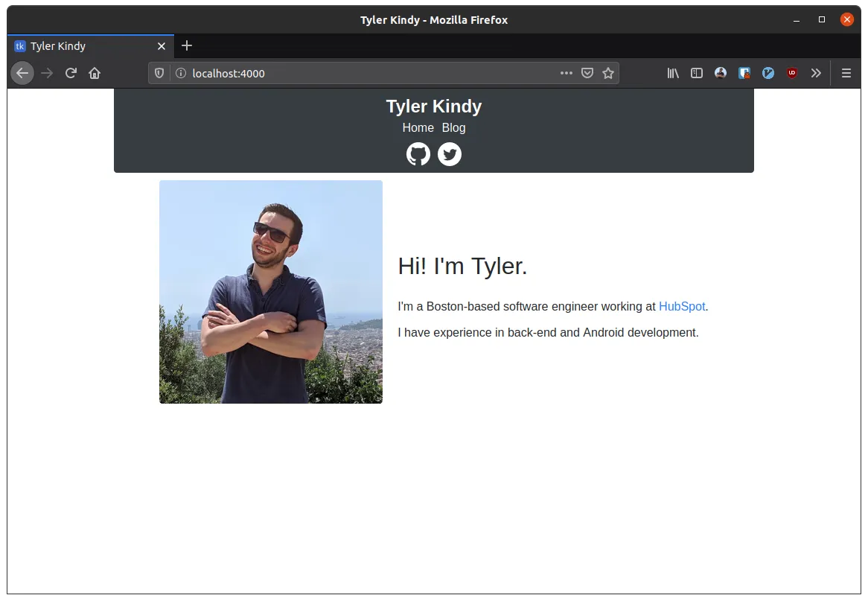
Task: Open the tracking protection shield icon
Action: pos(159,73)
